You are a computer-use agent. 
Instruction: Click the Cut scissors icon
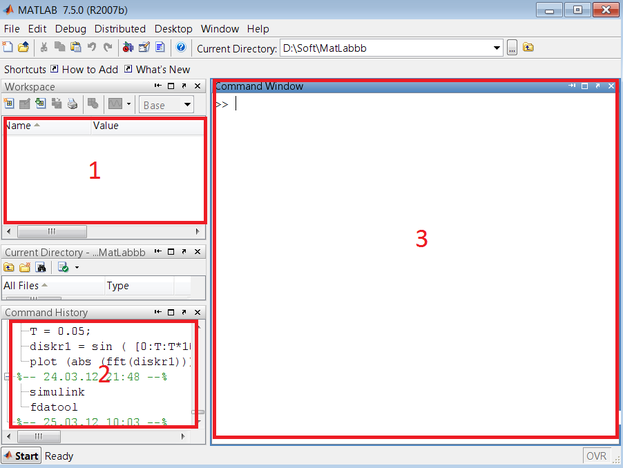44,47
